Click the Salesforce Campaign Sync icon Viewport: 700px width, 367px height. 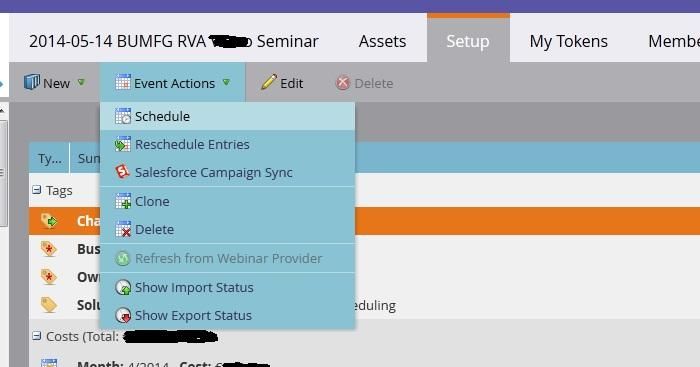[123, 172]
